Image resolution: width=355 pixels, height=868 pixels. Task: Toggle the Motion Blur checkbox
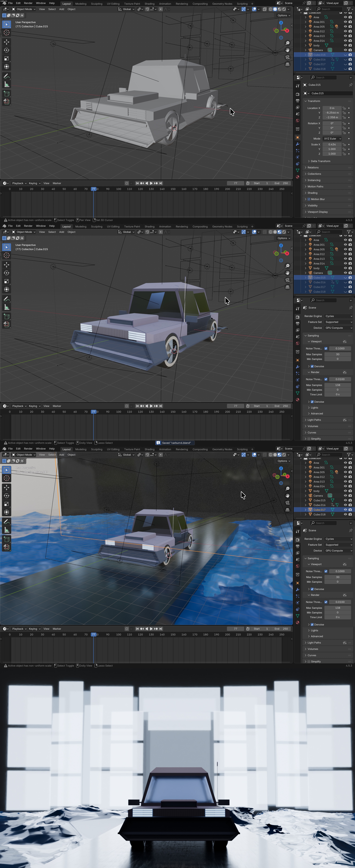[x=309, y=199]
